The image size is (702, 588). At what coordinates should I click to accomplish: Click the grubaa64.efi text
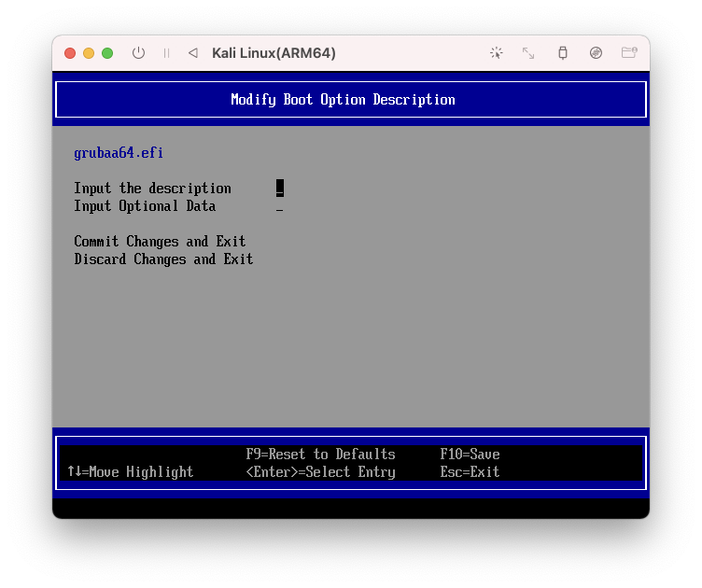pos(119,153)
